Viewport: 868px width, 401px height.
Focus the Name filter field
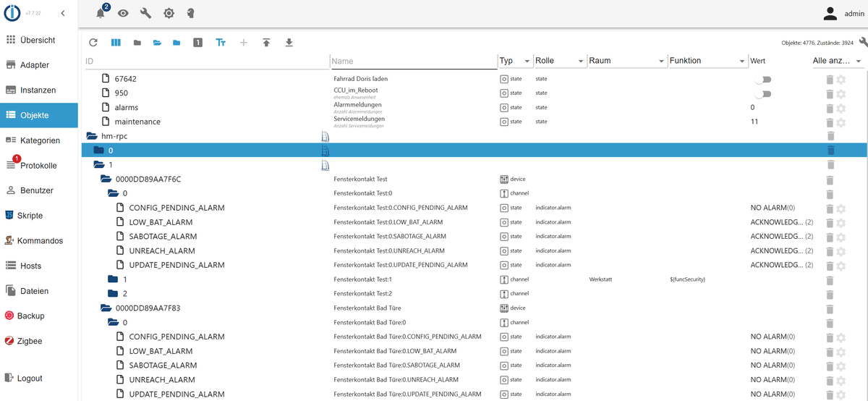(414, 61)
